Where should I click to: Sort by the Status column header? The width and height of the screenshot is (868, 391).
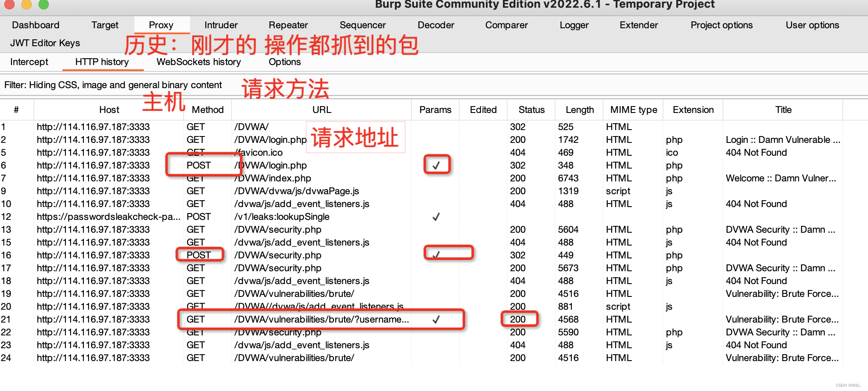[531, 110]
